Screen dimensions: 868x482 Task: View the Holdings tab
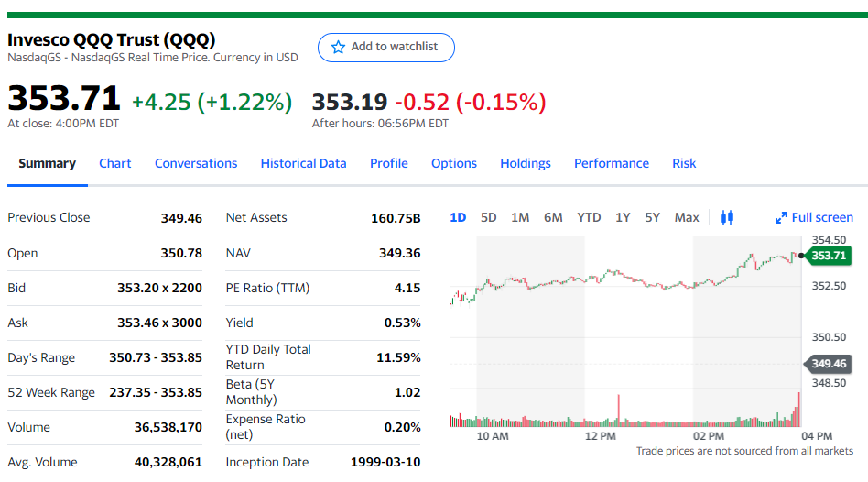(x=526, y=163)
